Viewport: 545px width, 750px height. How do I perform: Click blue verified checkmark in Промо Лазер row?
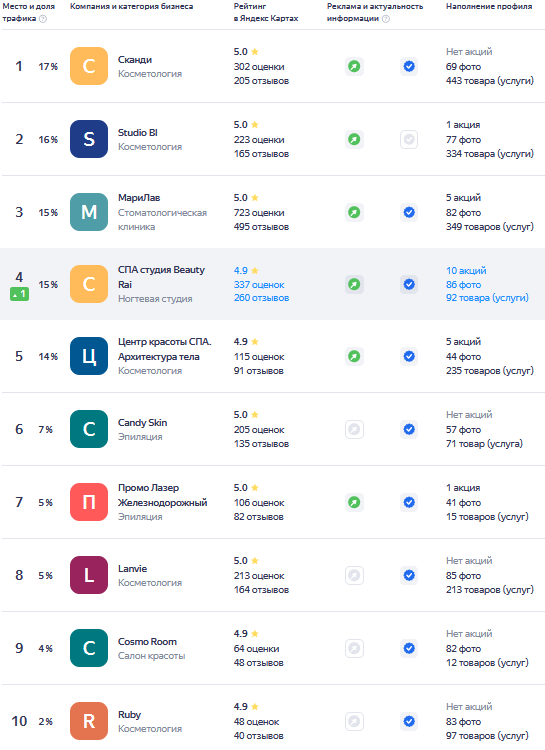click(409, 502)
